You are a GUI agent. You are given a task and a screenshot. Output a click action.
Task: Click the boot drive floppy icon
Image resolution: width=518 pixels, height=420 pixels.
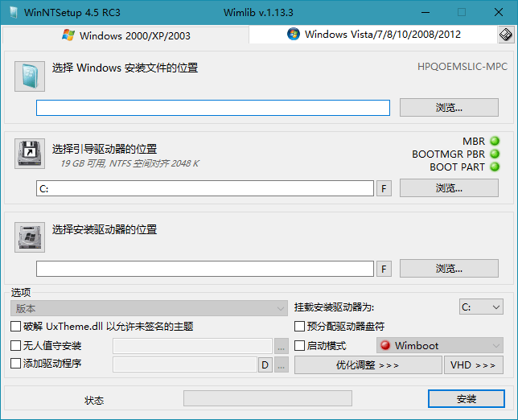(x=30, y=154)
